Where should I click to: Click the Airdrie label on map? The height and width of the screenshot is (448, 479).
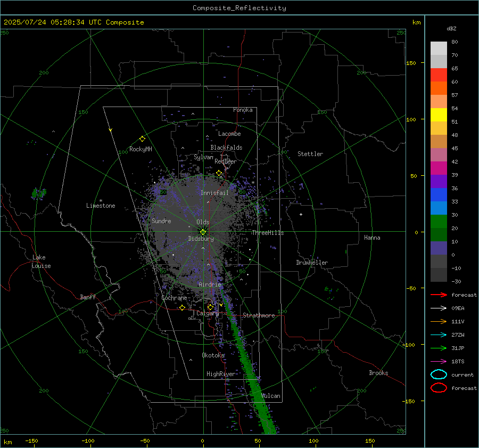(x=210, y=284)
